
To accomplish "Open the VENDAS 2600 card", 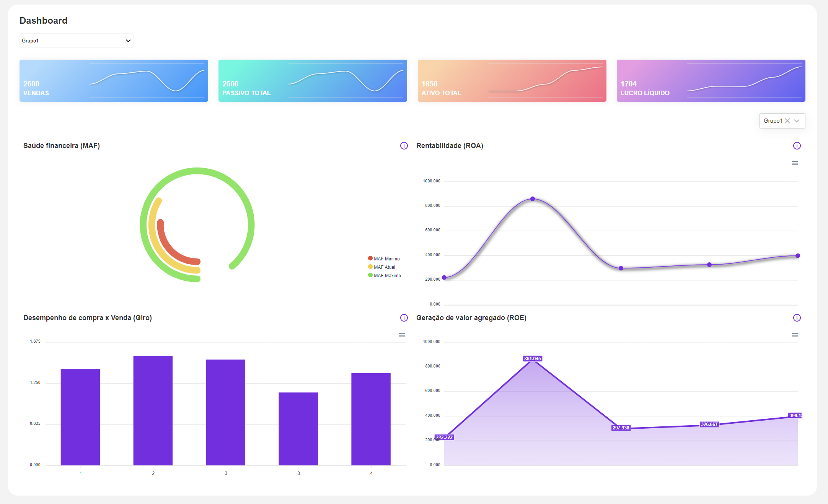I will click(x=114, y=81).
